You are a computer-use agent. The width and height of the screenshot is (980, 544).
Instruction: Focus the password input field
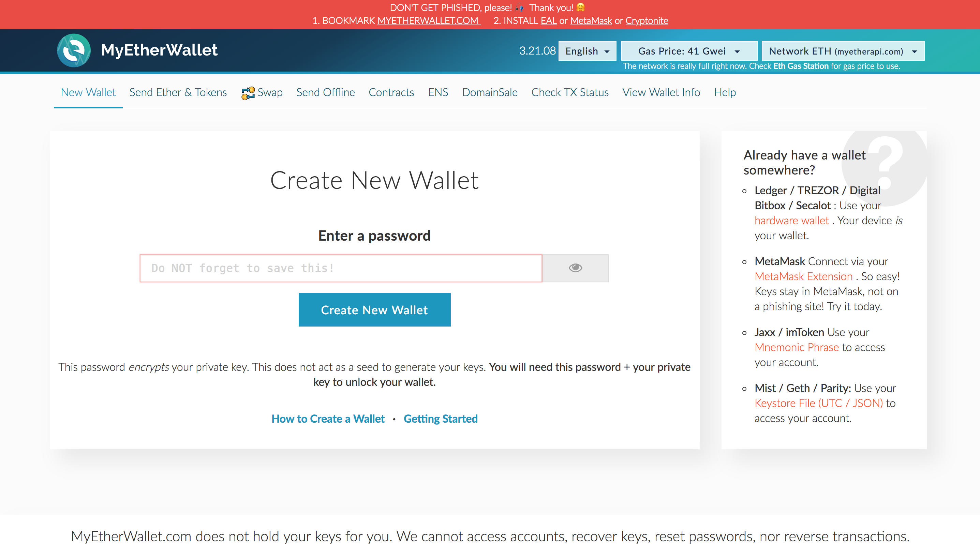(x=341, y=268)
